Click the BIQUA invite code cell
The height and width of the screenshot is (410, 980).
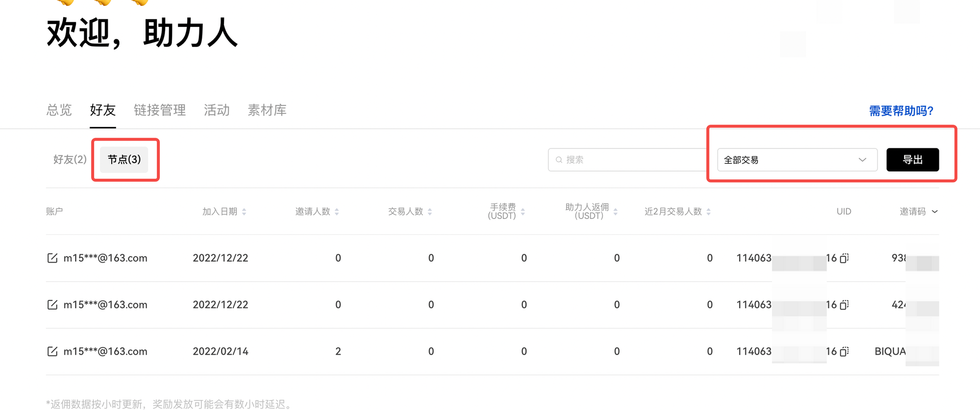click(906, 351)
